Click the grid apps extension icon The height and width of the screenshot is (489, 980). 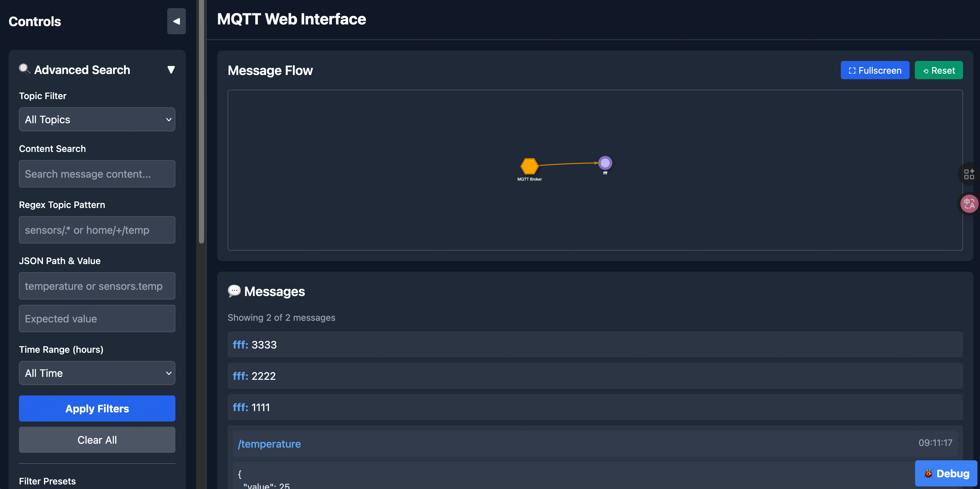(x=969, y=174)
